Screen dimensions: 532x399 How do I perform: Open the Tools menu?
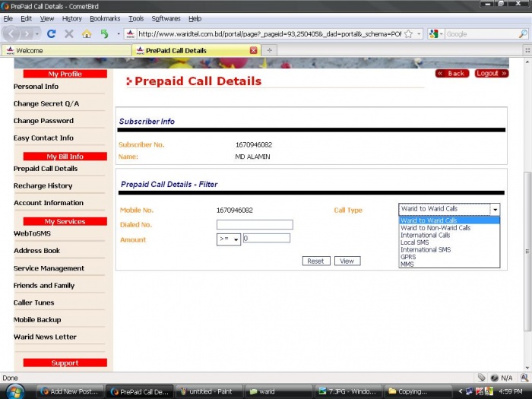coord(136,19)
